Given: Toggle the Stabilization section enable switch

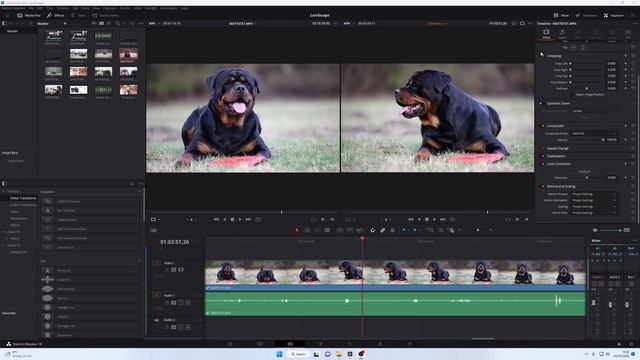Looking at the screenshot, I should [x=542, y=156].
